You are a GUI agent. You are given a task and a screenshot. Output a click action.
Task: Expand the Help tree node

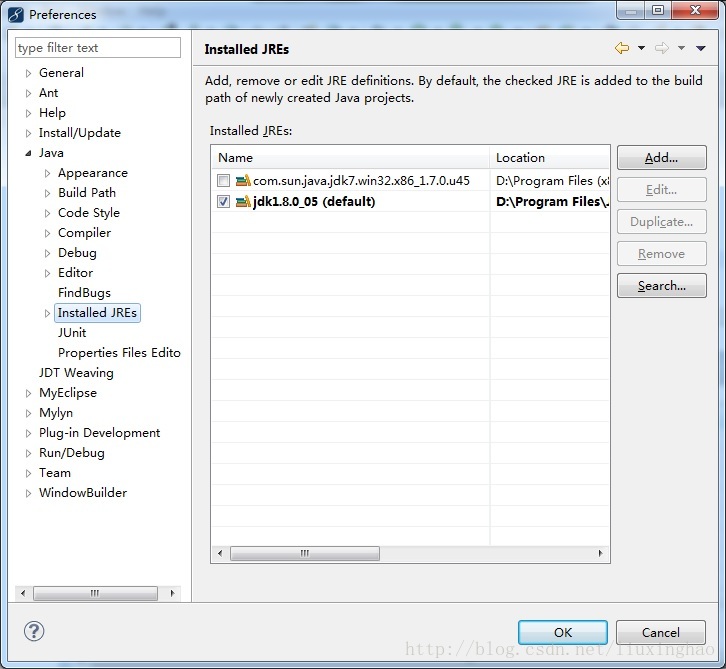click(x=29, y=113)
